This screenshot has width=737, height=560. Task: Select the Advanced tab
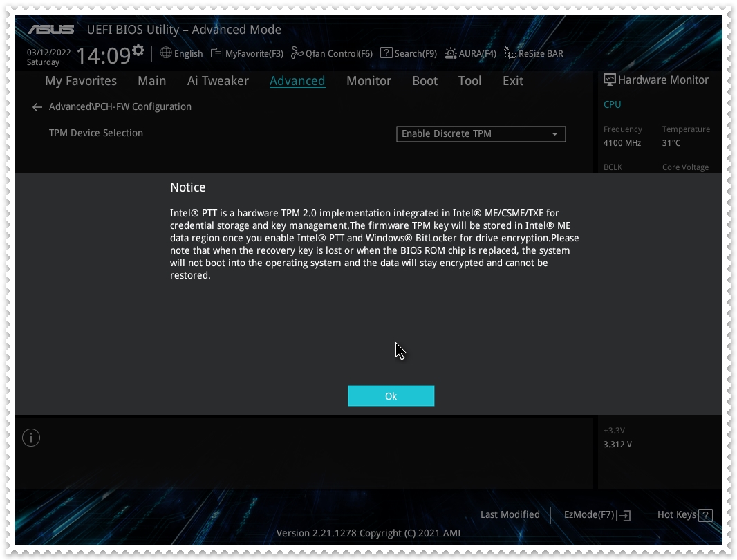pos(297,81)
